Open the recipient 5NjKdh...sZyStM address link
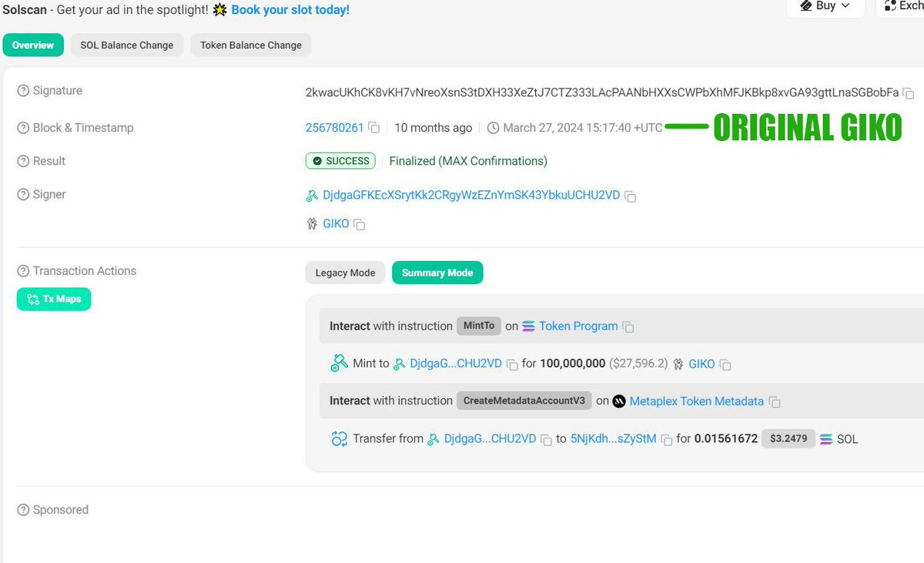The image size is (924, 563). point(614,439)
